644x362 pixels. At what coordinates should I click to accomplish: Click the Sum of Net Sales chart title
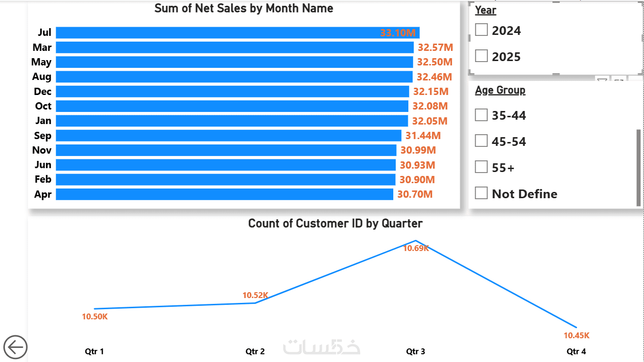coord(243,8)
